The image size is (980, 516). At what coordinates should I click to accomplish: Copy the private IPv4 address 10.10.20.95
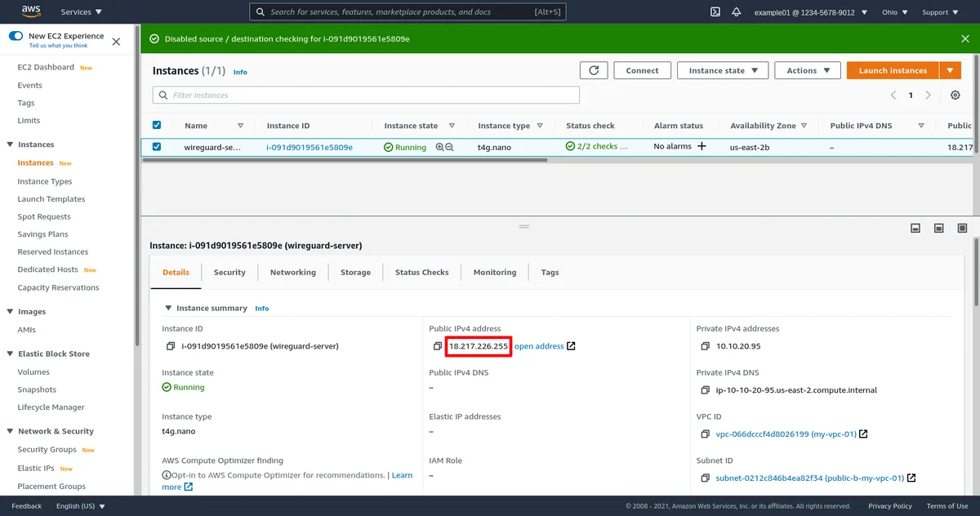pyautogui.click(x=705, y=346)
